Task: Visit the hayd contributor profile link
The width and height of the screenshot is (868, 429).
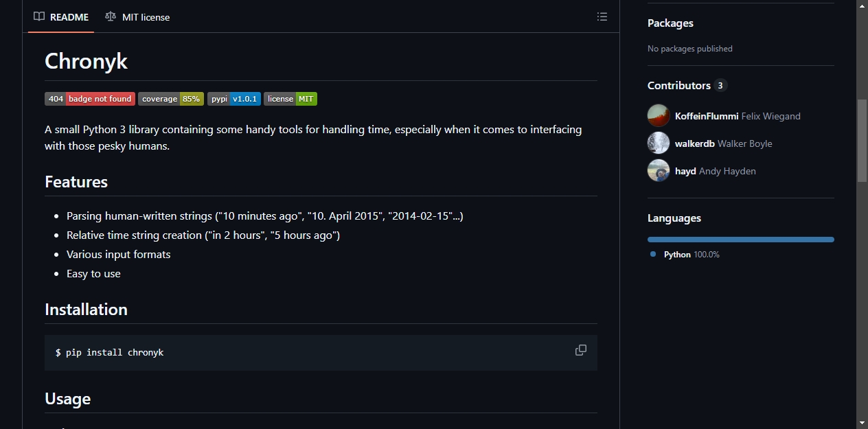Action: pyautogui.click(x=685, y=171)
